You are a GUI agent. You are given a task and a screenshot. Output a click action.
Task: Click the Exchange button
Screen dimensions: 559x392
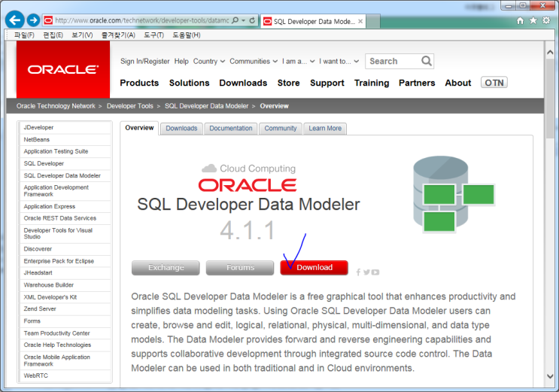coord(166,268)
